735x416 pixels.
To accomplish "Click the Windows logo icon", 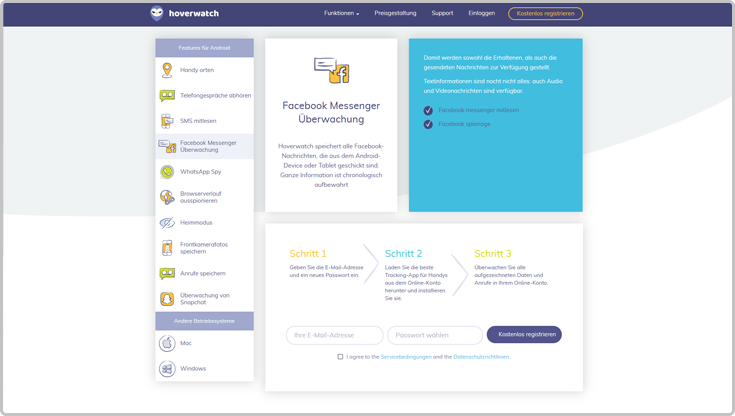I will [167, 369].
